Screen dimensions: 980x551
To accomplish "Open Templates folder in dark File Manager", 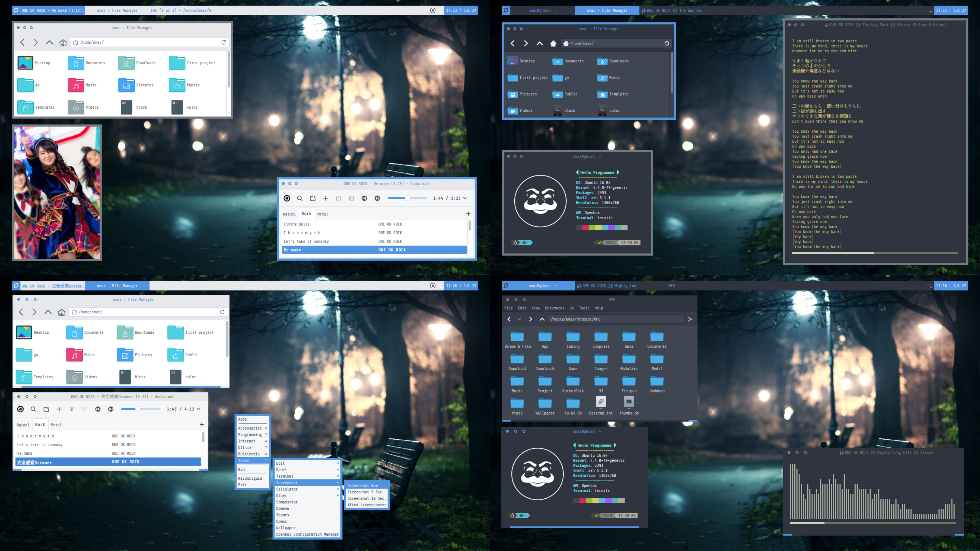I will 612,94.
